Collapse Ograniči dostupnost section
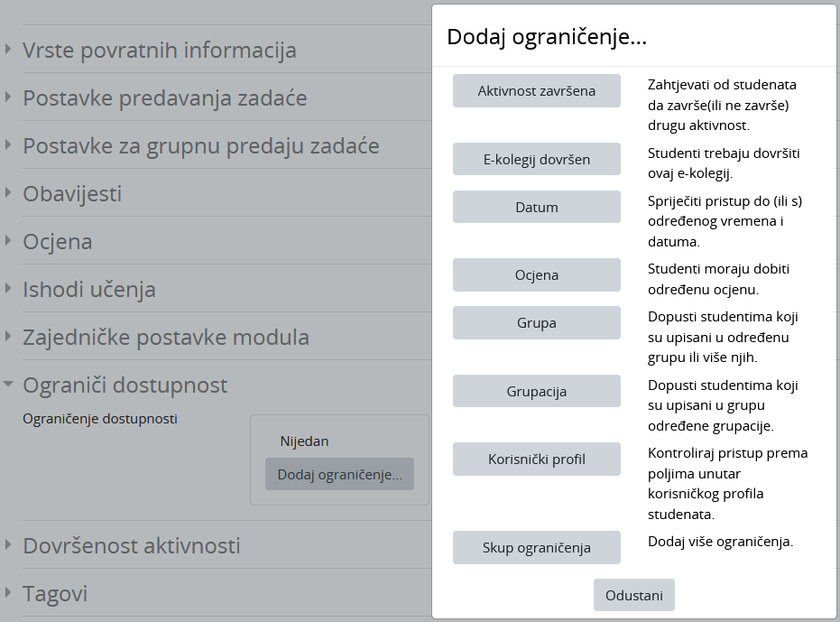The height and width of the screenshot is (622, 840). (125, 385)
